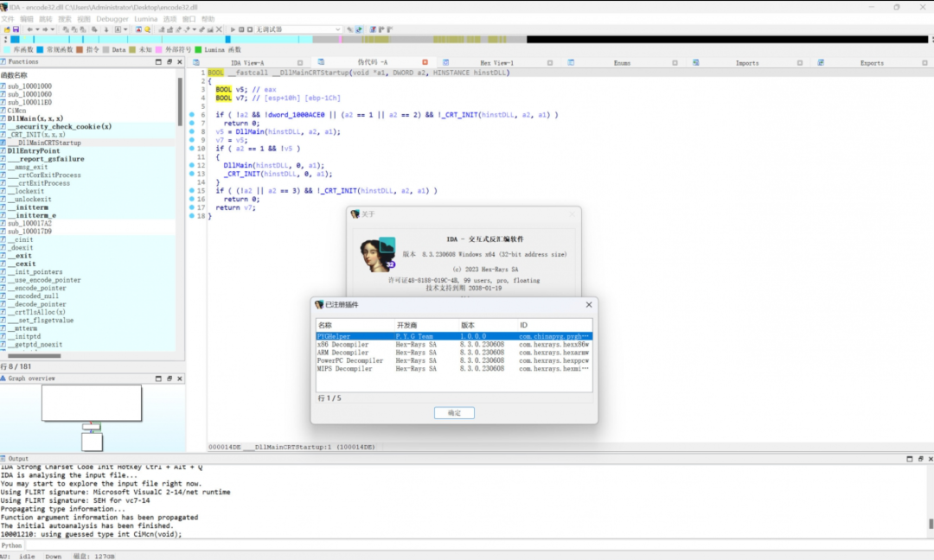
Task: Click the Lumina 函数 green legend swatch
Action: 198,50
